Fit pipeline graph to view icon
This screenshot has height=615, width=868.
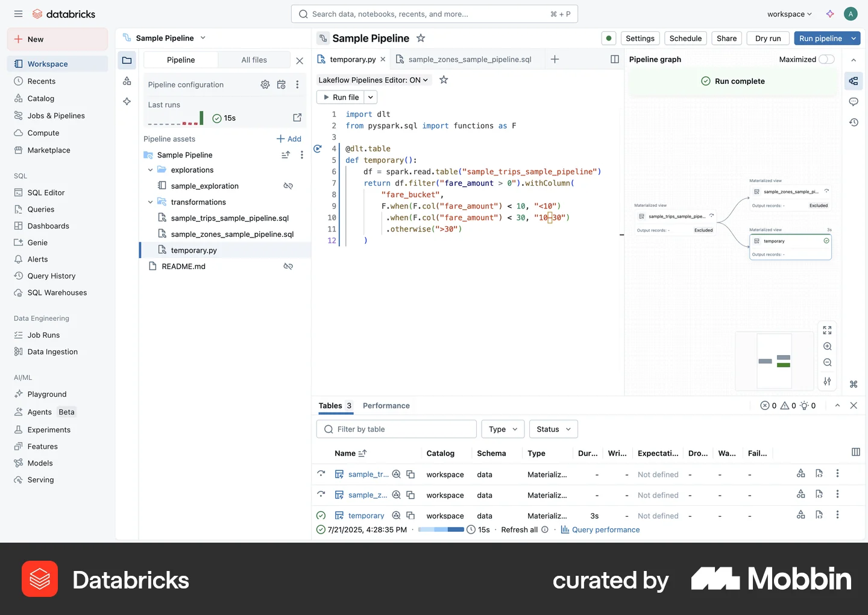(x=828, y=330)
